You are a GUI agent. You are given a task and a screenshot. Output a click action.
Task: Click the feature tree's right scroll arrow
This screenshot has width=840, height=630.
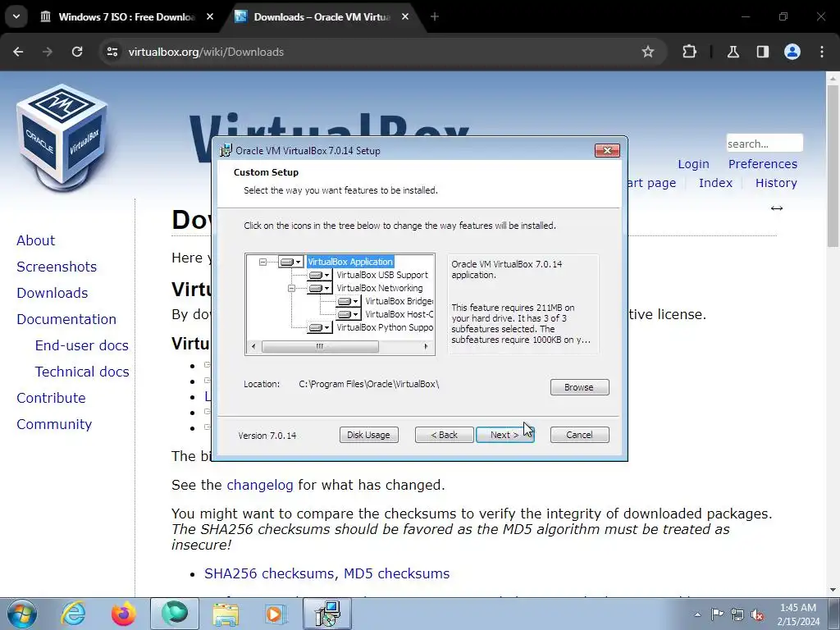click(x=426, y=347)
